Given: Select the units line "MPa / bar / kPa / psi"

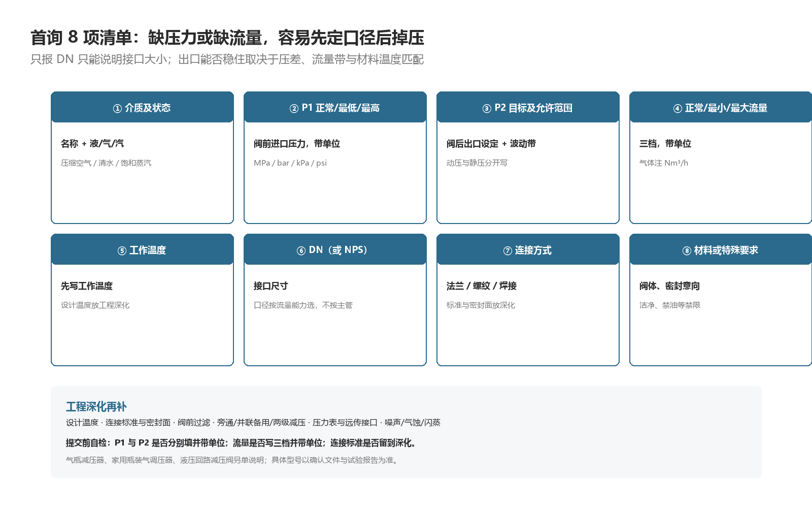Looking at the screenshot, I should coord(290,163).
